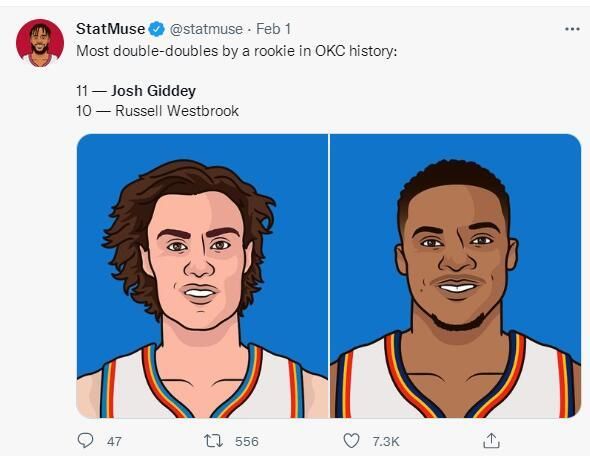This screenshot has height=456, width=590.
Task: Click the 556 retweets count
Action: click(x=246, y=441)
